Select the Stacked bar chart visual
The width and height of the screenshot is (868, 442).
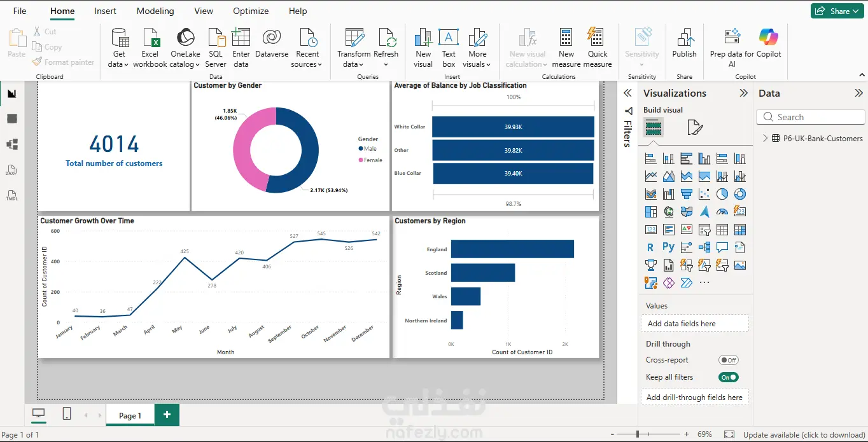650,158
